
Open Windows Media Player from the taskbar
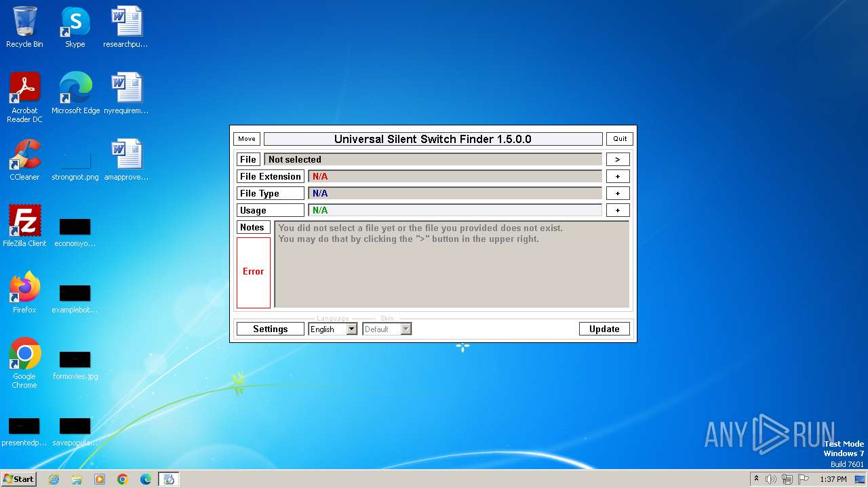(100, 479)
